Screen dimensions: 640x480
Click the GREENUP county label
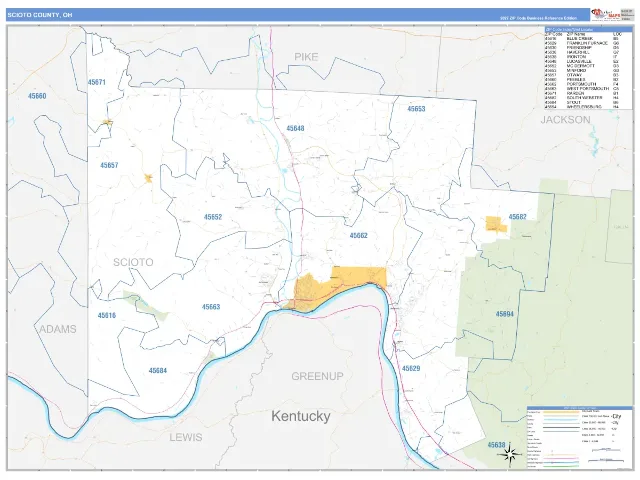[x=317, y=376]
